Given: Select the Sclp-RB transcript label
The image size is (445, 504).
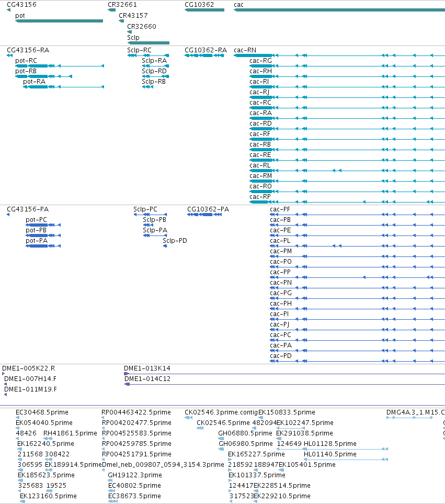Looking at the screenshot, I should (x=154, y=82).
